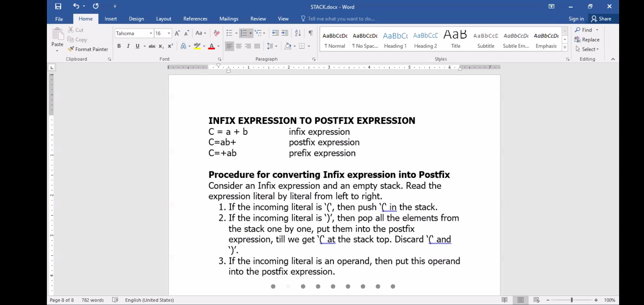The image size is (644, 305).
Task: Switch to Read Mode in status bar
Action: tap(504, 300)
